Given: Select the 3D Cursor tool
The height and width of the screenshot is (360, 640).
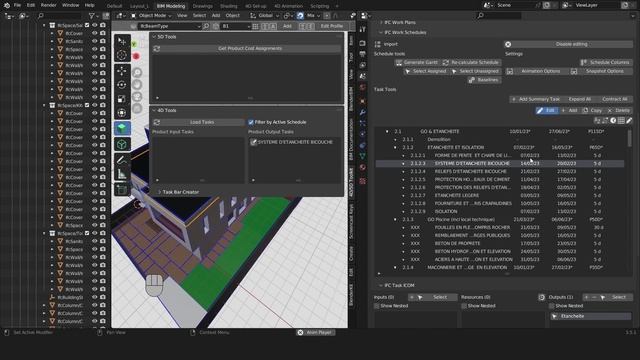Looking at the screenshot, I should [122, 55].
